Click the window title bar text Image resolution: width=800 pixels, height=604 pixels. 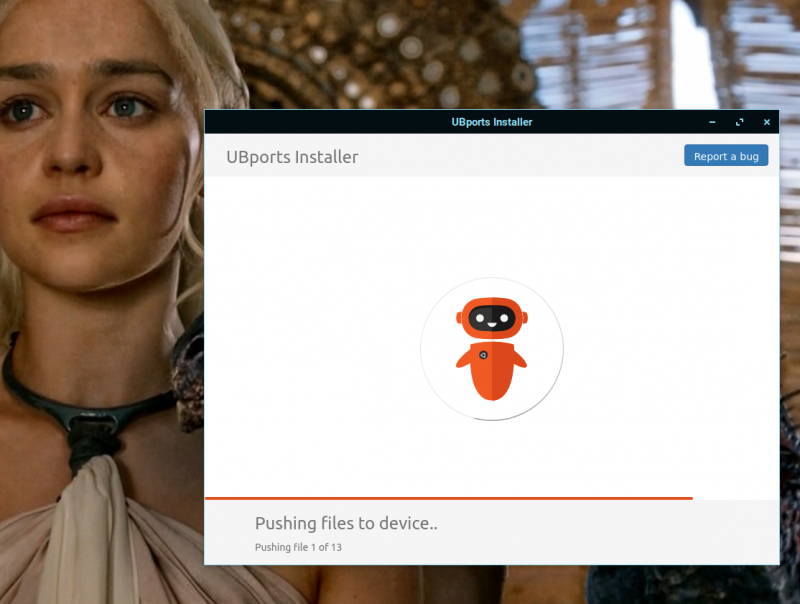click(x=491, y=122)
